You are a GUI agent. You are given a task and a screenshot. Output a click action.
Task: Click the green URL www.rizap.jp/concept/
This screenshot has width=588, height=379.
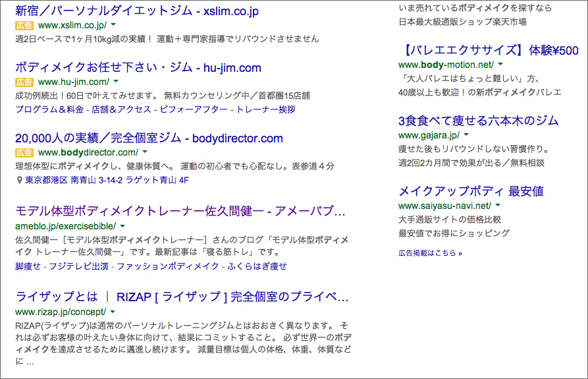click(61, 312)
